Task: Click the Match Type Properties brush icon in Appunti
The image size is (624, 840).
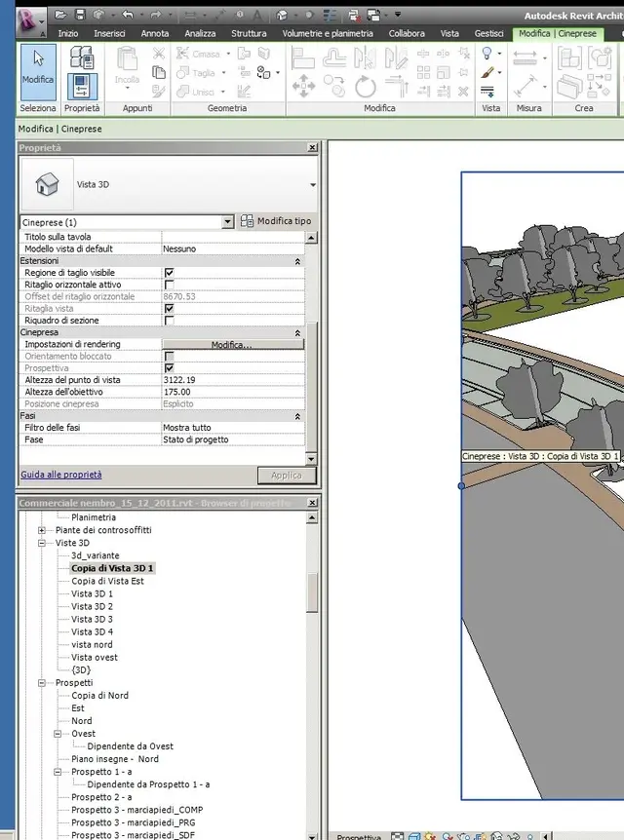Action: (159, 91)
